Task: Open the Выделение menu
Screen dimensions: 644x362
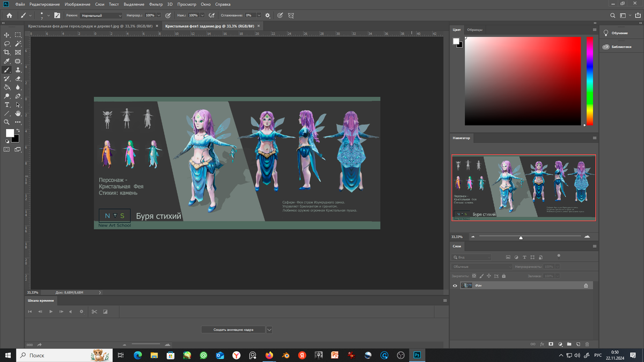Action: click(x=134, y=4)
